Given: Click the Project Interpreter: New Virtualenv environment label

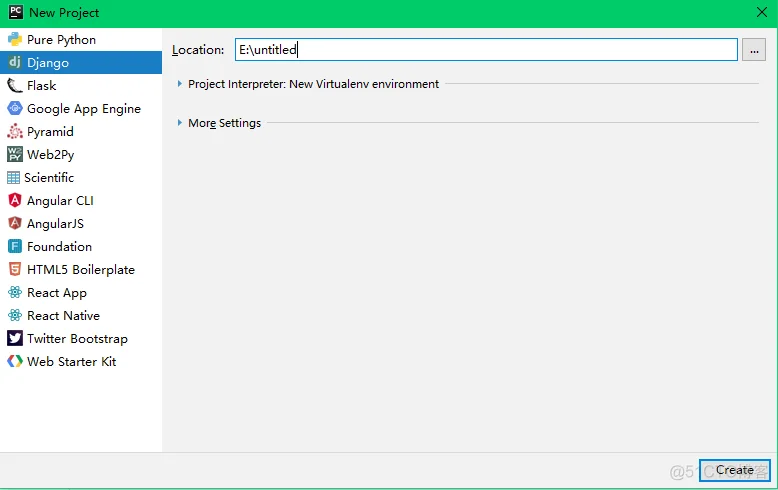Looking at the screenshot, I should 313,84.
